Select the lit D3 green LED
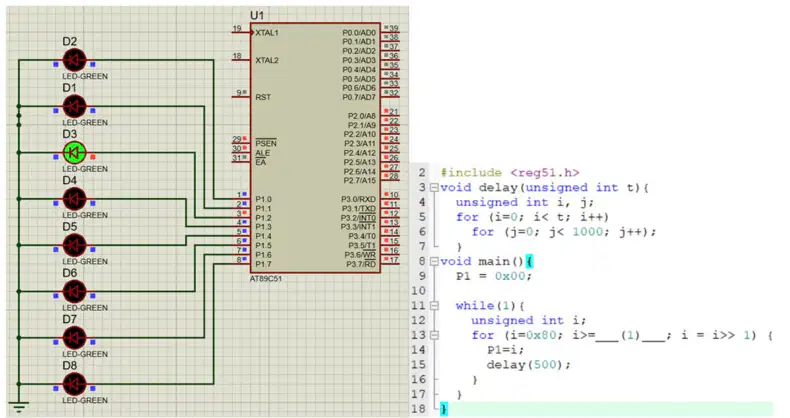 (74, 153)
